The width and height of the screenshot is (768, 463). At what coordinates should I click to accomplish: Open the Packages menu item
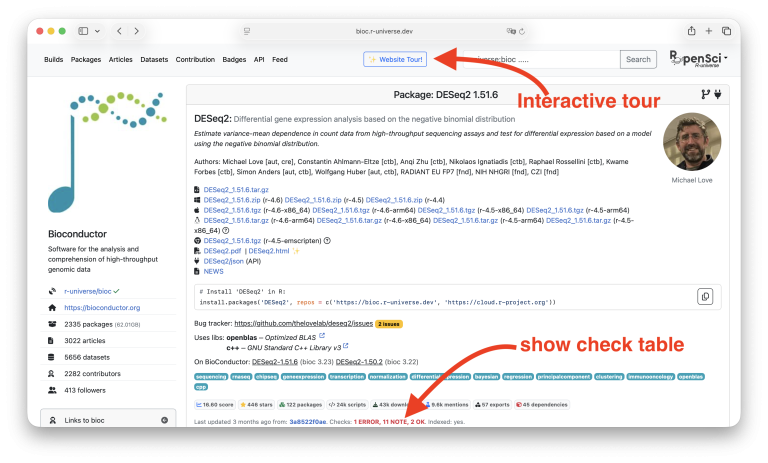(86, 60)
